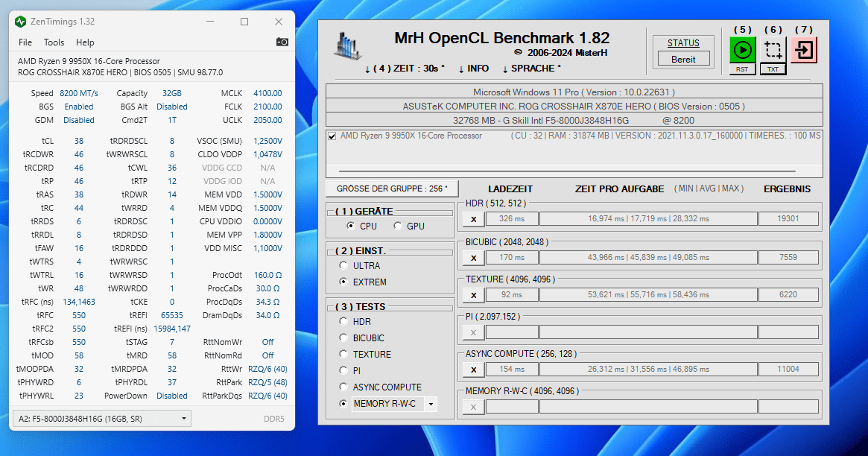Click the X button for PI result
The width and height of the screenshot is (868, 456).
(473, 332)
